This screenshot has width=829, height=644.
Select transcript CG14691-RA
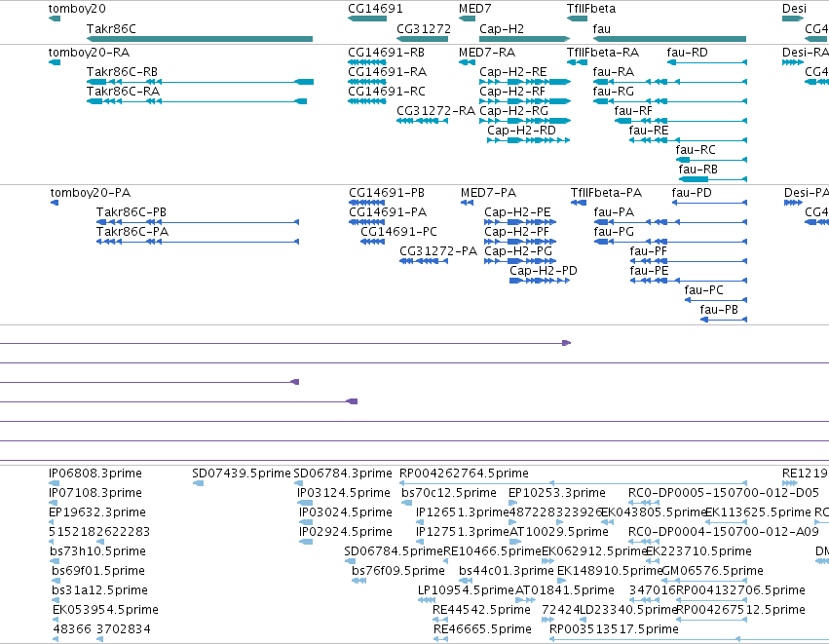[x=367, y=82]
